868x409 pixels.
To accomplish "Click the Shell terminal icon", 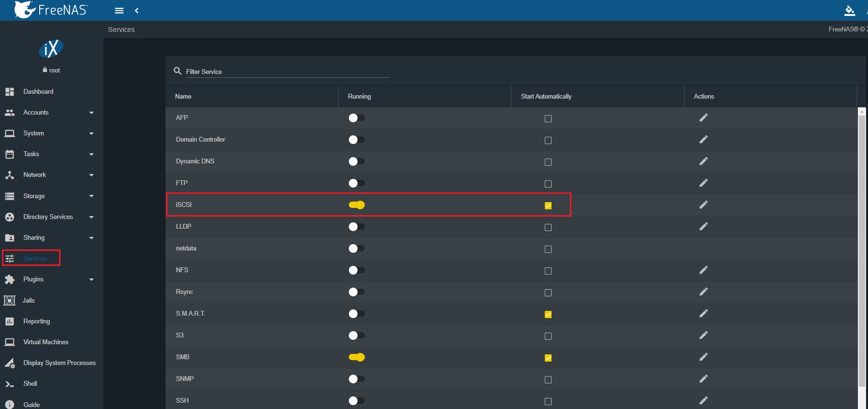I will pyautogui.click(x=10, y=384).
